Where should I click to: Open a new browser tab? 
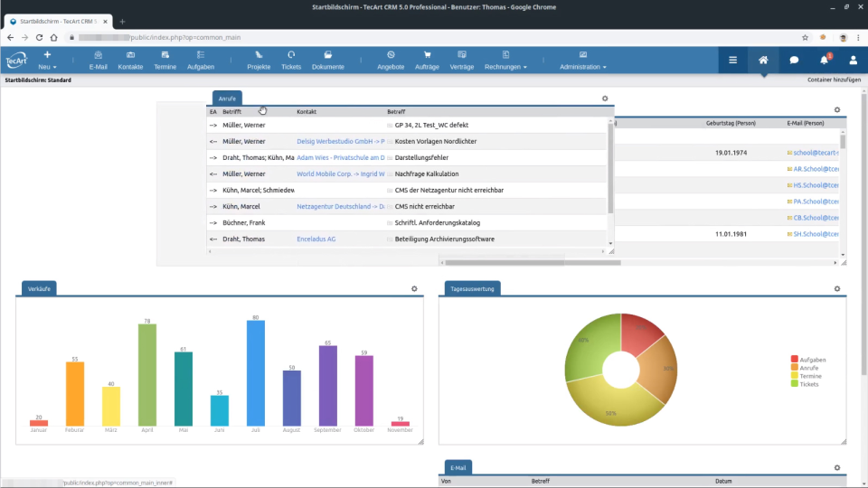[x=122, y=22]
